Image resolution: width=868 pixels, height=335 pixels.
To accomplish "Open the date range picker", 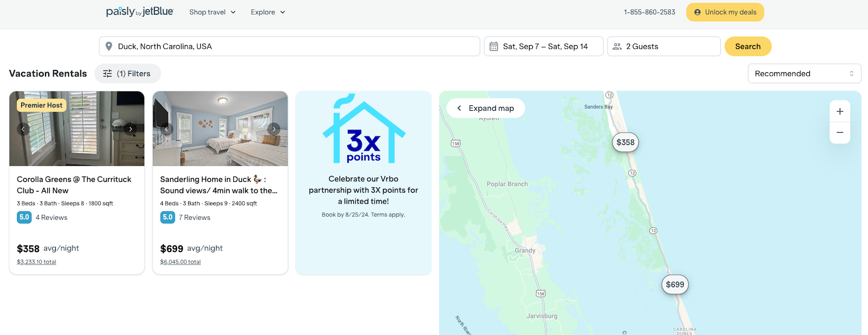I will tap(544, 46).
